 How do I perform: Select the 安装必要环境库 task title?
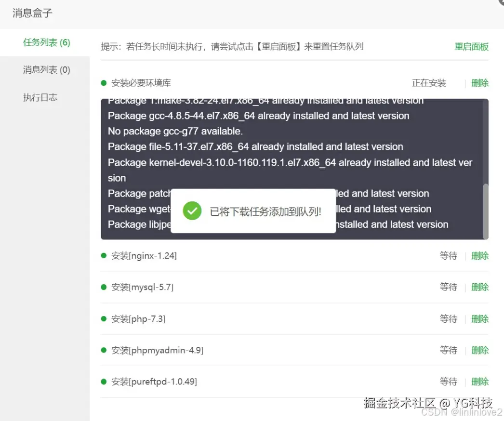point(141,83)
